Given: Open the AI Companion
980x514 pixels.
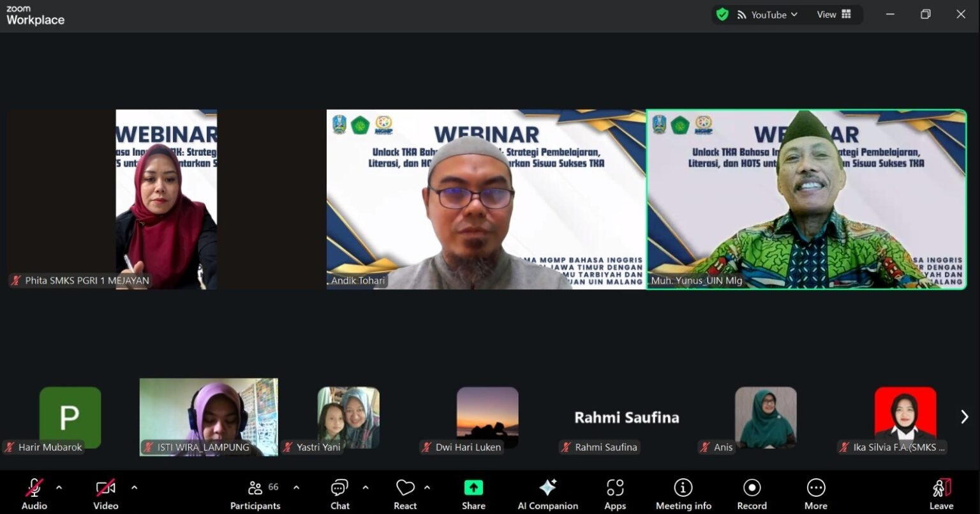Looking at the screenshot, I should click(x=548, y=494).
